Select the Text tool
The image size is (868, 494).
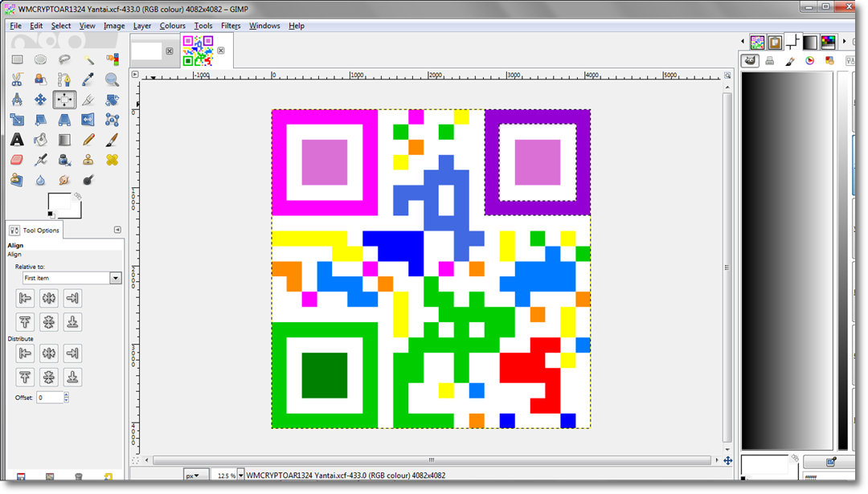tap(17, 140)
